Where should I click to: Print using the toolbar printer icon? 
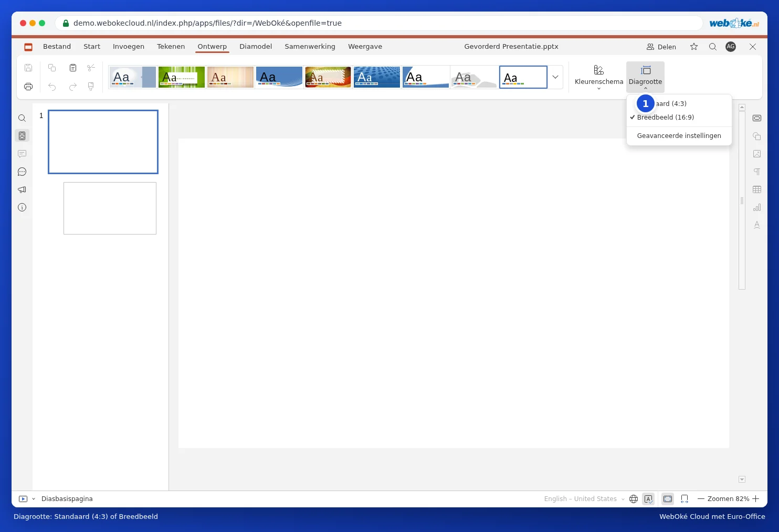click(28, 87)
